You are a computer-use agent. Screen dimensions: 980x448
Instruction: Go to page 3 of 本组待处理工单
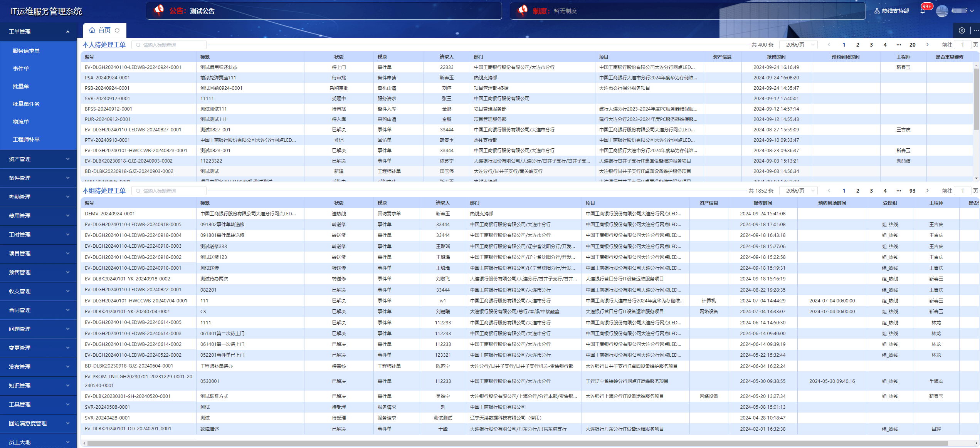pos(871,191)
